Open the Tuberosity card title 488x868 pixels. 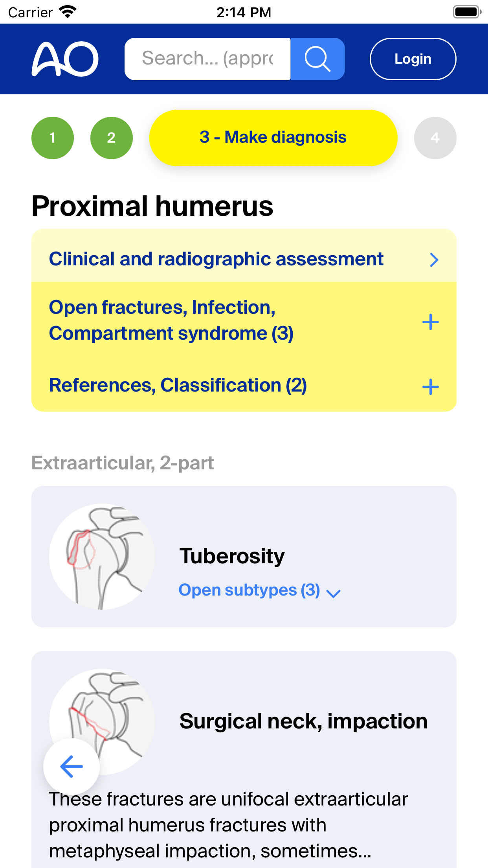[232, 556]
